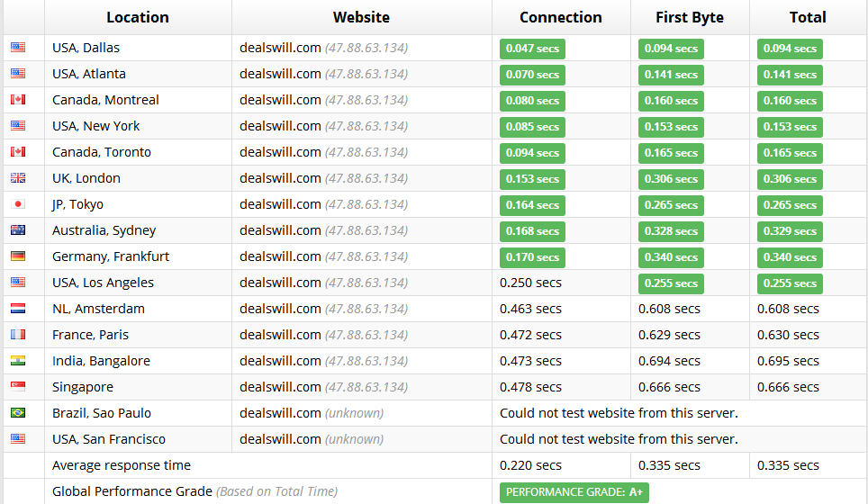Screen dimensions: 868x504
Task: Click the 'Global Performance Grade' label
Action: click(132, 491)
